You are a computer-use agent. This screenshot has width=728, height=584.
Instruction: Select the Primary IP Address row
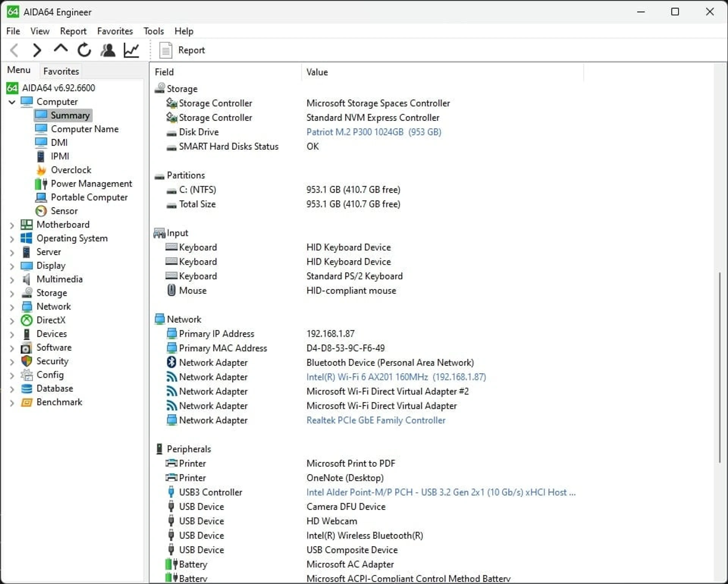click(367, 334)
